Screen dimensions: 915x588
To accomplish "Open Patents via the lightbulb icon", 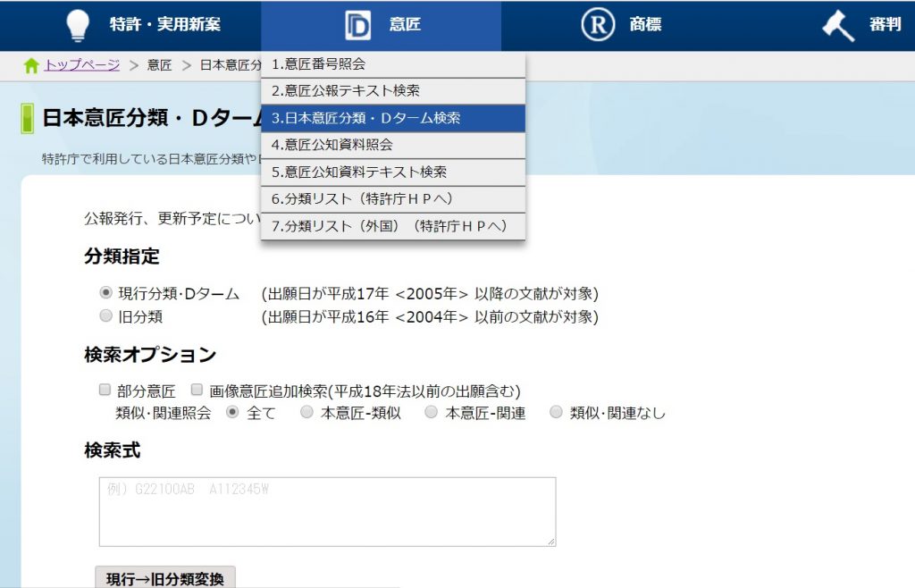I will tap(78, 24).
